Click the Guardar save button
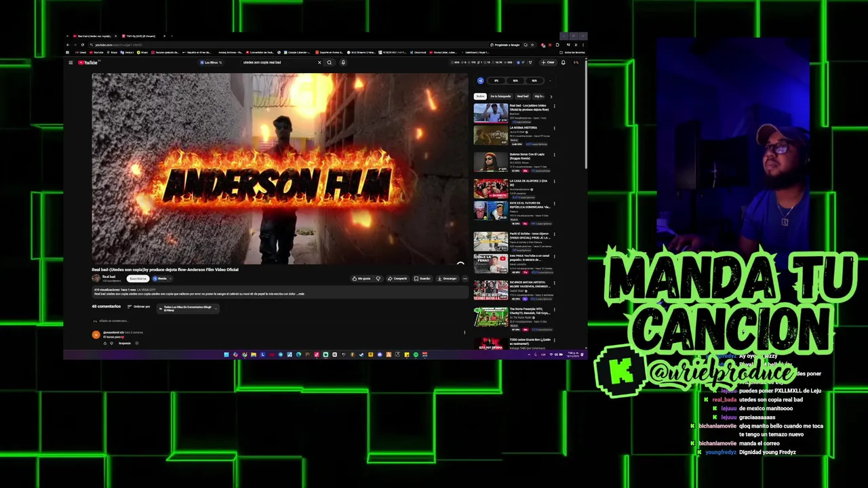This screenshot has height=488, width=868. [x=422, y=279]
